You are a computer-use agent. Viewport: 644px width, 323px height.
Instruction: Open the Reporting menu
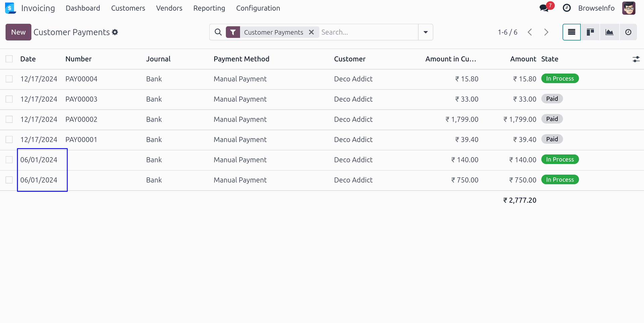tap(209, 8)
